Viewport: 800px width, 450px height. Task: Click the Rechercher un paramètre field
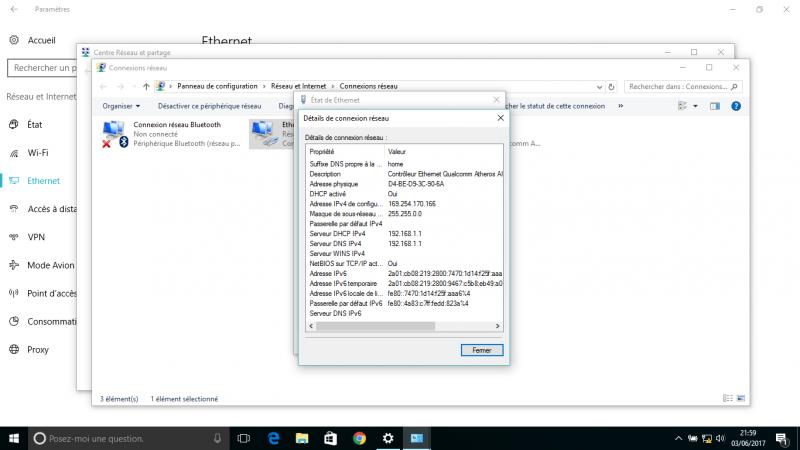(x=42, y=68)
